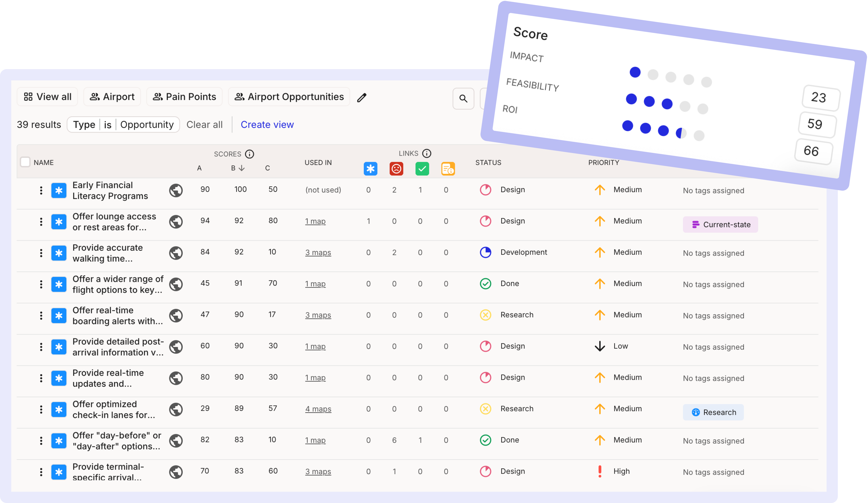Switch to Airport view tab
Image resolution: width=868 pixels, height=503 pixels.
coord(112,97)
